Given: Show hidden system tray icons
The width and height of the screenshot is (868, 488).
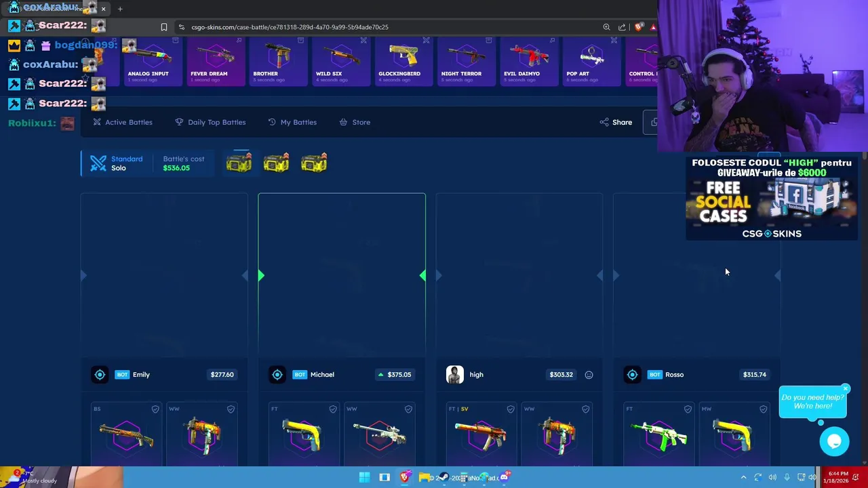Looking at the screenshot, I should click(x=743, y=477).
